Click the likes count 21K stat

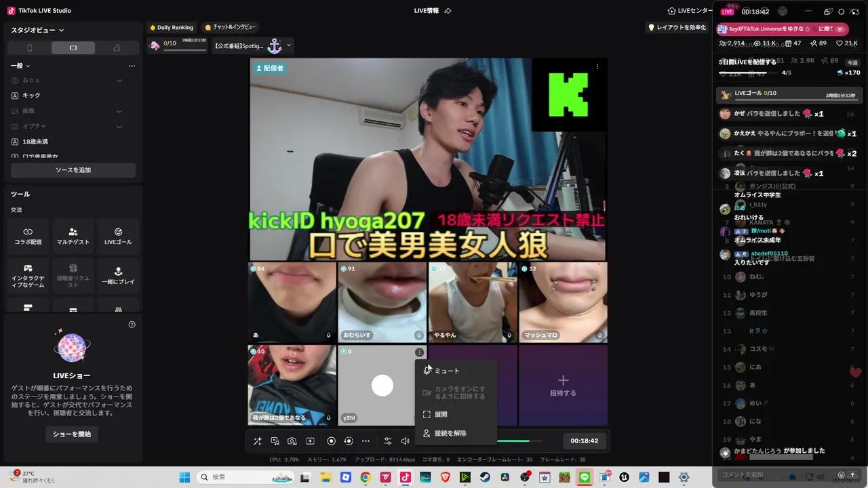[848, 43]
